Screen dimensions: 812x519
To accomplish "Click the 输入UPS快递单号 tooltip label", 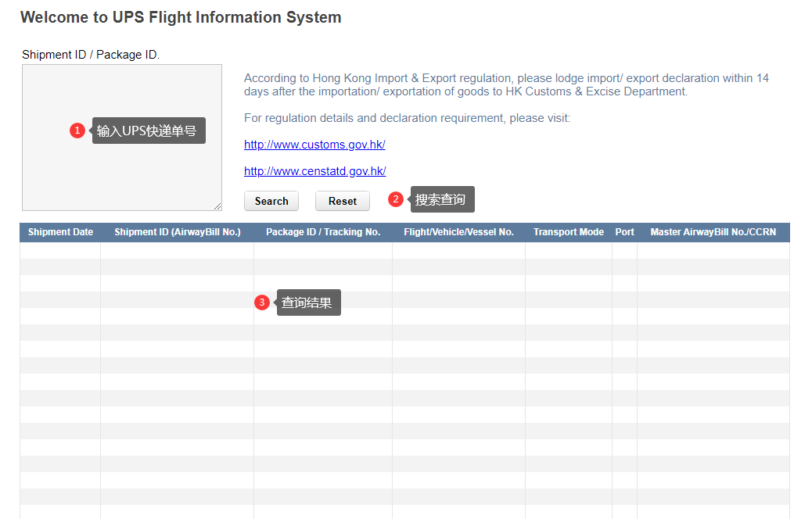I will 148,131.
